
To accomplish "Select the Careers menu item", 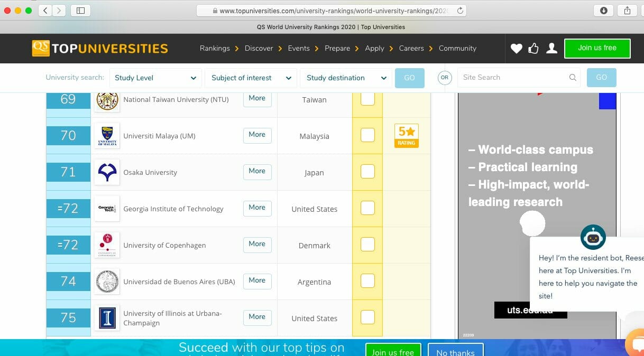I will pyautogui.click(x=411, y=48).
